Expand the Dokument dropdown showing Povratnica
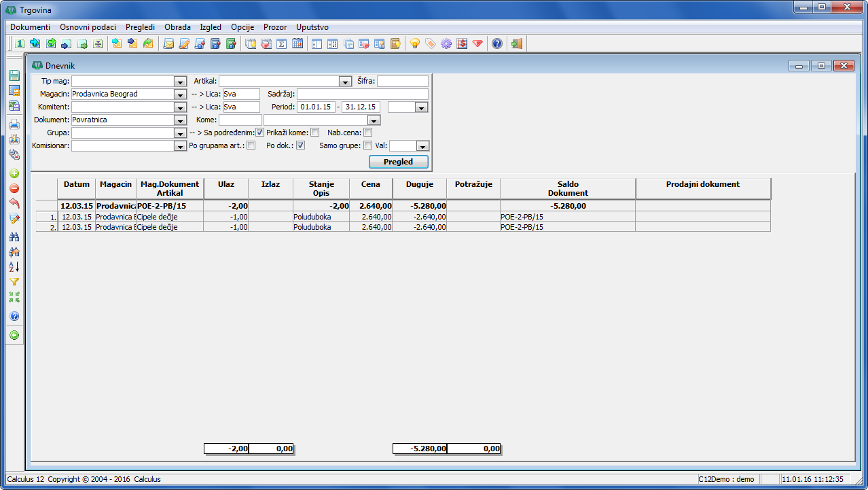This screenshot has width=868, height=490. coord(180,120)
